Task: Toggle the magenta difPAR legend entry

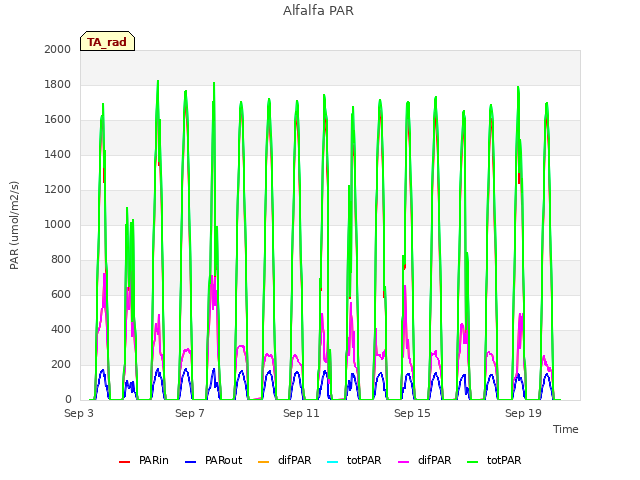Action: pos(424,460)
